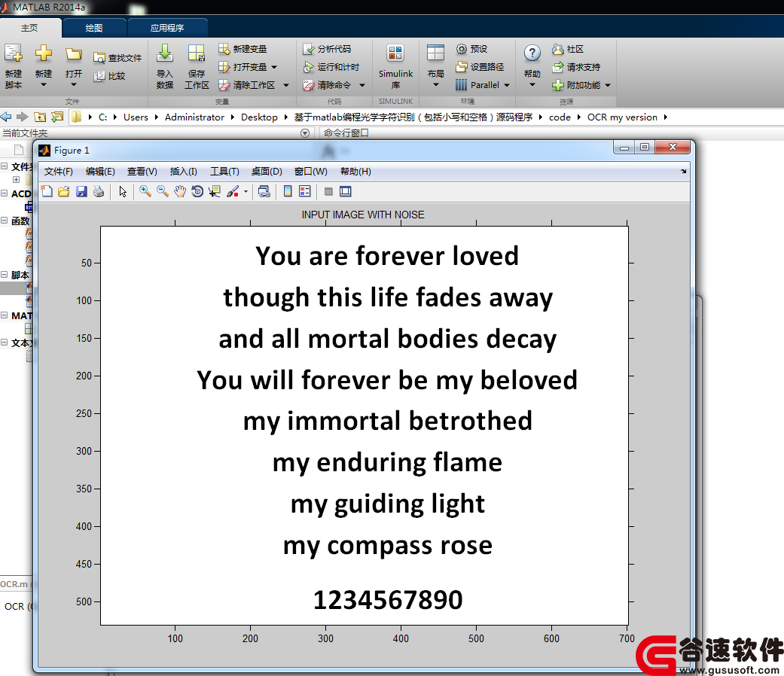This screenshot has width=784, height=676.
Task: Toggle the Zoom In tool
Action: (145, 191)
